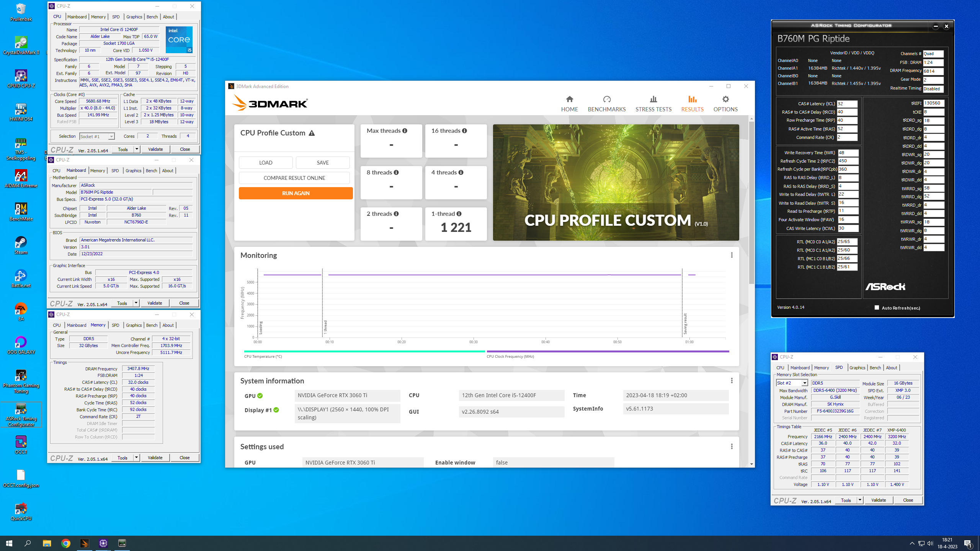Open CPUID CPU-Z desktop shortcut

point(21,78)
